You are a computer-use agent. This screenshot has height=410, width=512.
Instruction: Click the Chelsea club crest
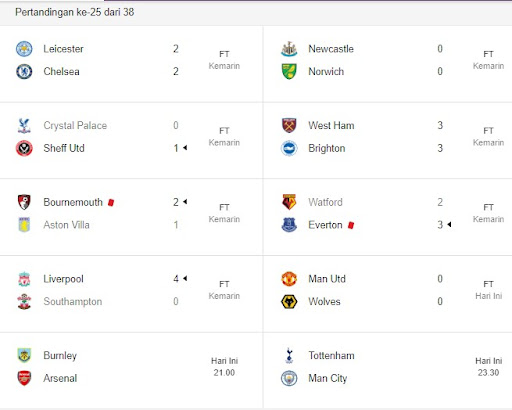pos(24,71)
